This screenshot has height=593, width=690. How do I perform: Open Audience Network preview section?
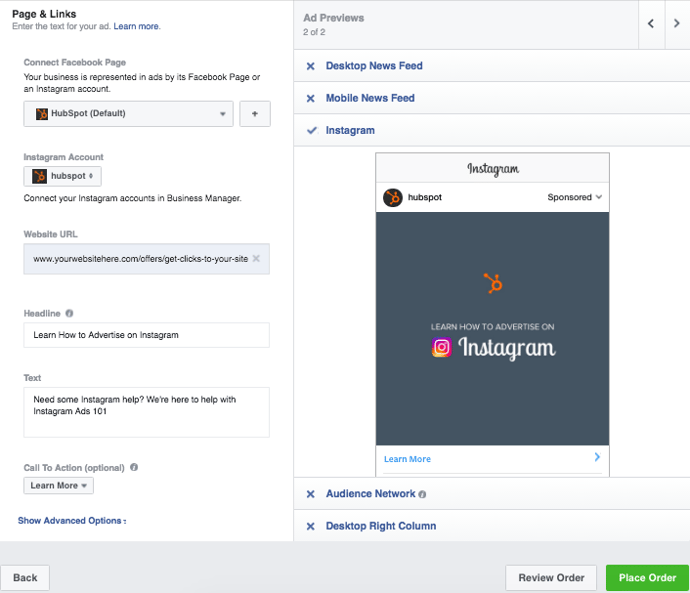pos(371,494)
